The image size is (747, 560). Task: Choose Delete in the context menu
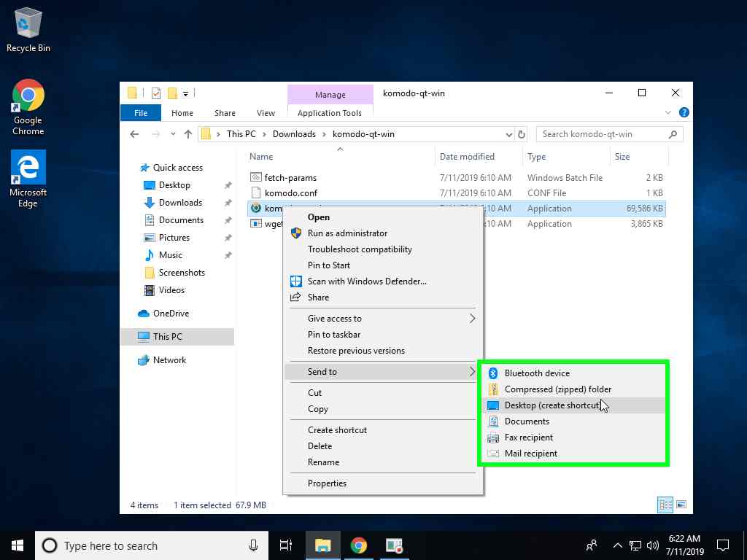[383, 446]
